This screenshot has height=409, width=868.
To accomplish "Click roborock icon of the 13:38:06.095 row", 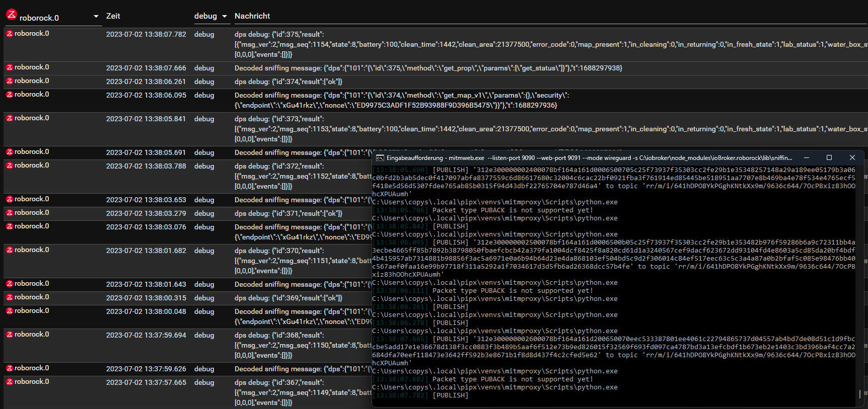I will pos(10,95).
